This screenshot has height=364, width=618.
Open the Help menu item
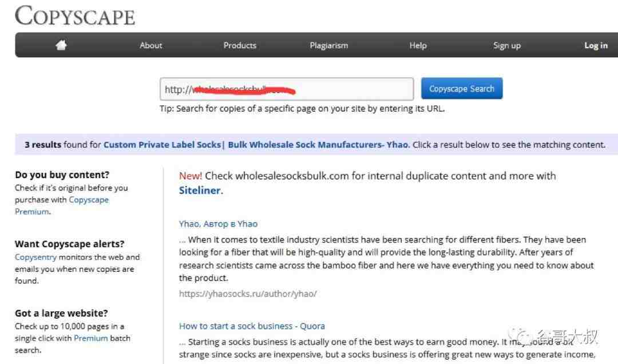(418, 45)
